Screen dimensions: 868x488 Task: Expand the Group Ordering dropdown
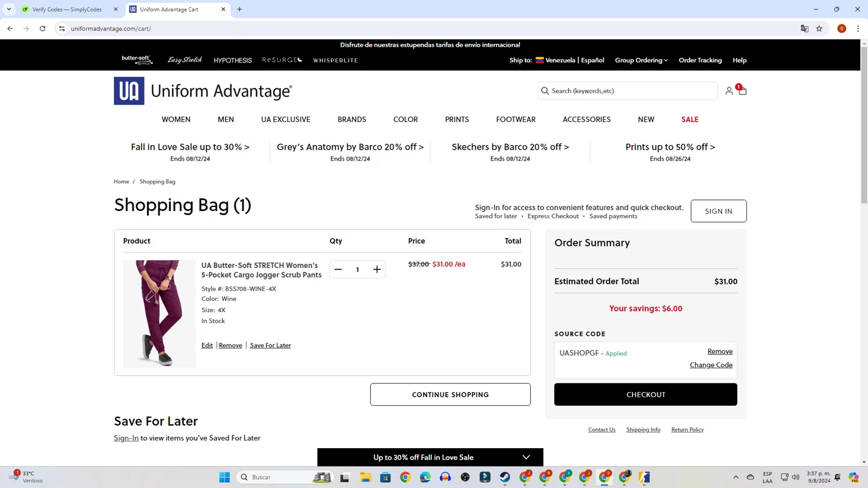[x=641, y=60]
